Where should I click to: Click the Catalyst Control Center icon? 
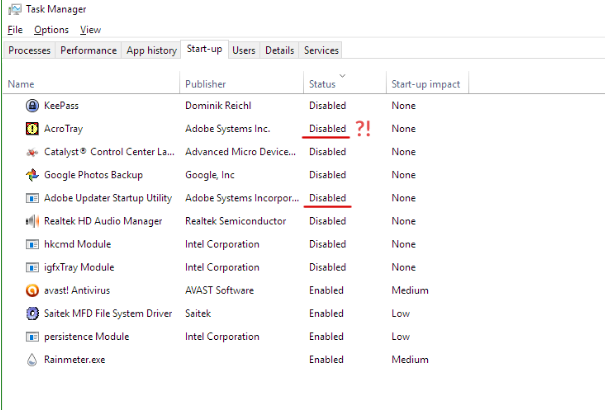point(32,152)
